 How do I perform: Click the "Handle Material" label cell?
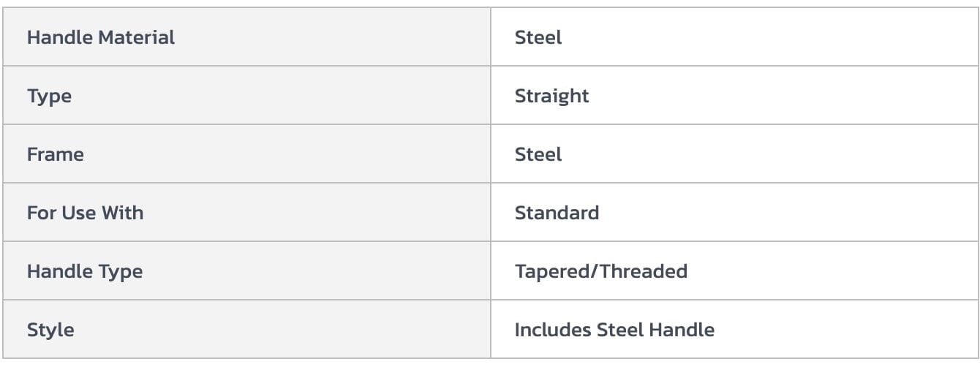tap(101, 37)
